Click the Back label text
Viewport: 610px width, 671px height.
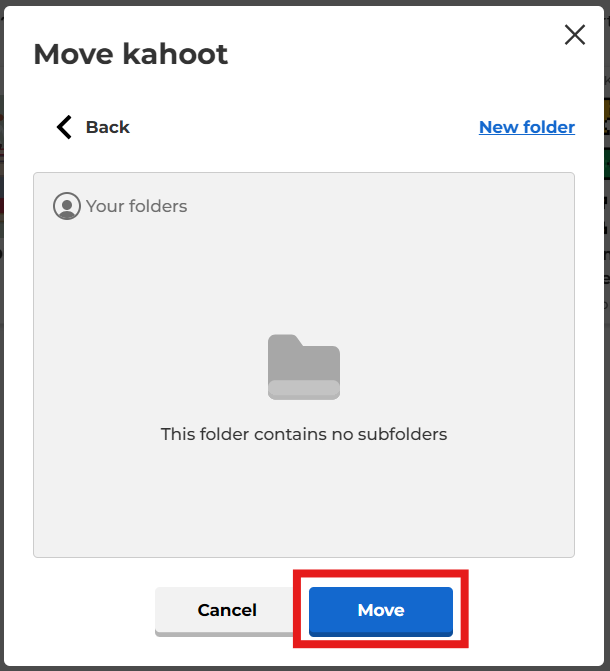(x=108, y=127)
